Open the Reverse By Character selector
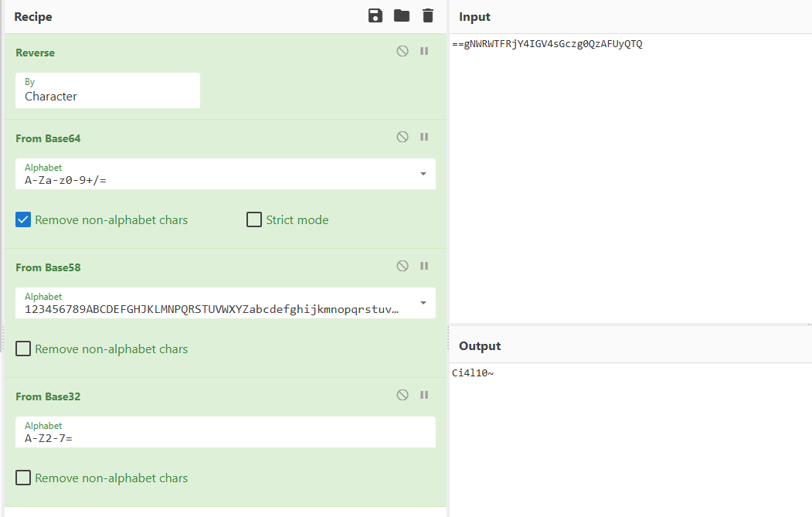This screenshot has width=812, height=517. (x=107, y=90)
